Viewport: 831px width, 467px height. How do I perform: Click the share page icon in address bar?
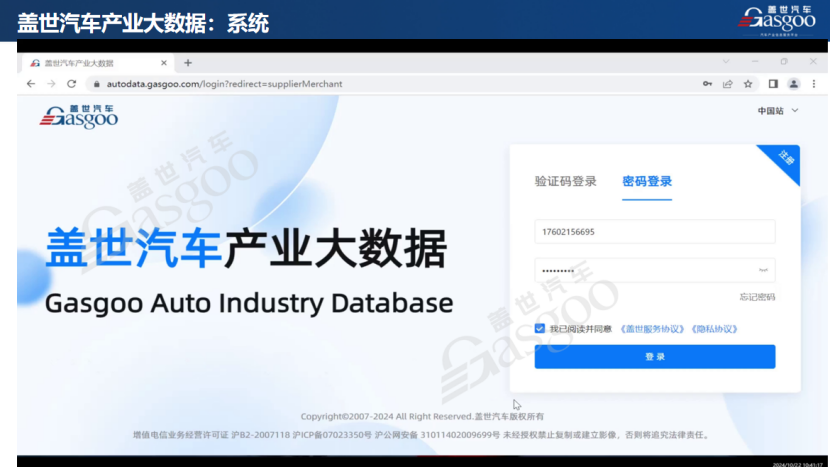tap(728, 84)
